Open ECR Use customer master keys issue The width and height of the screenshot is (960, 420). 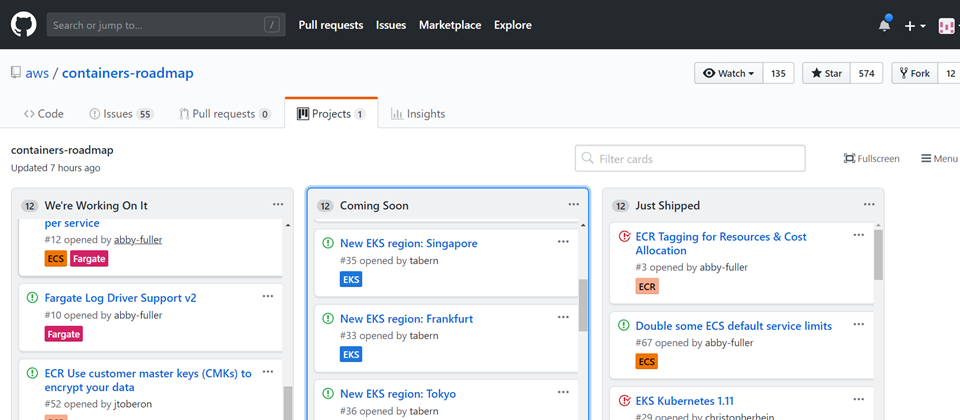pyautogui.click(x=148, y=380)
